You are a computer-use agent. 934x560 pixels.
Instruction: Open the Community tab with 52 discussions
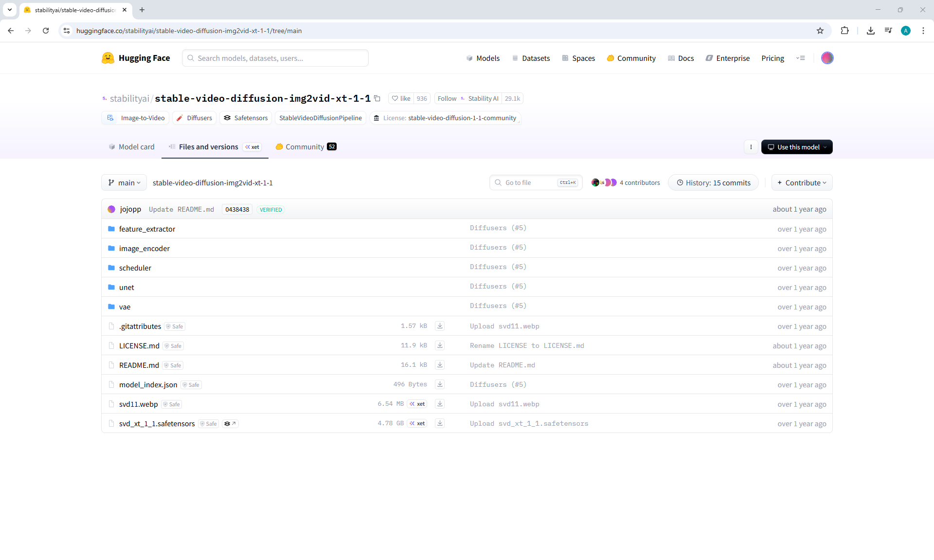pyautogui.click(x=306, y=146)
